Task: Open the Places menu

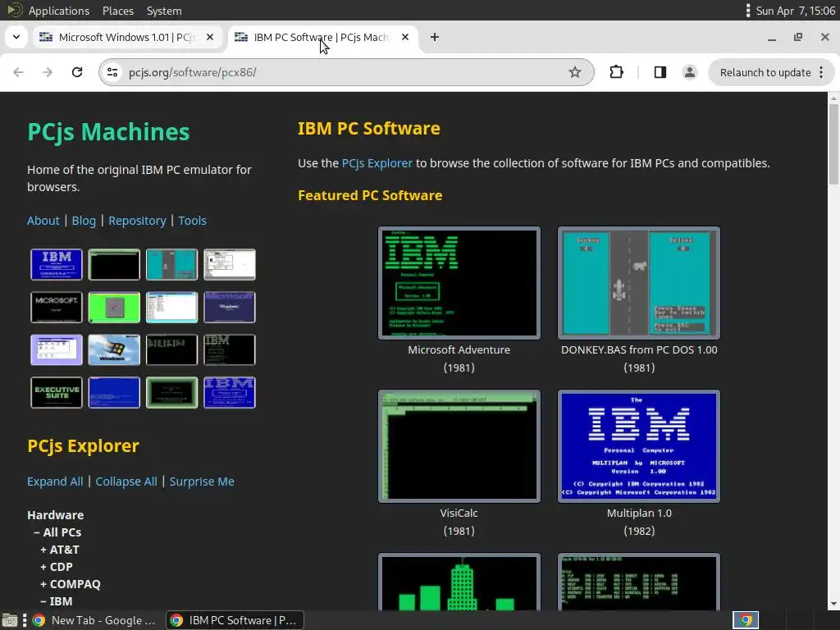Action: point(118,11)
